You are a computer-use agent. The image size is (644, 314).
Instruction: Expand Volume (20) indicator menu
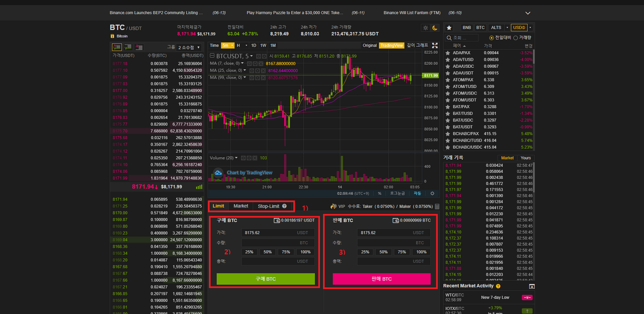click(237, 158)
